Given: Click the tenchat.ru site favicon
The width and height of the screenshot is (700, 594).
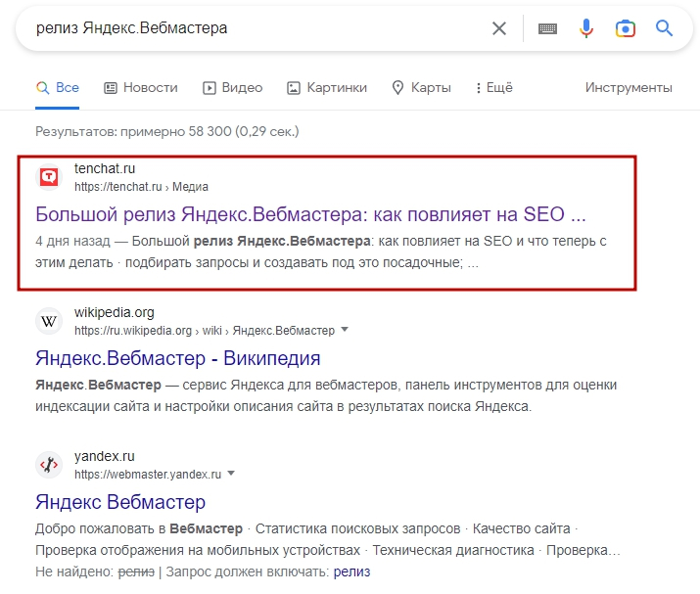Looking at the screenshot, I should [x=49, y=177].
